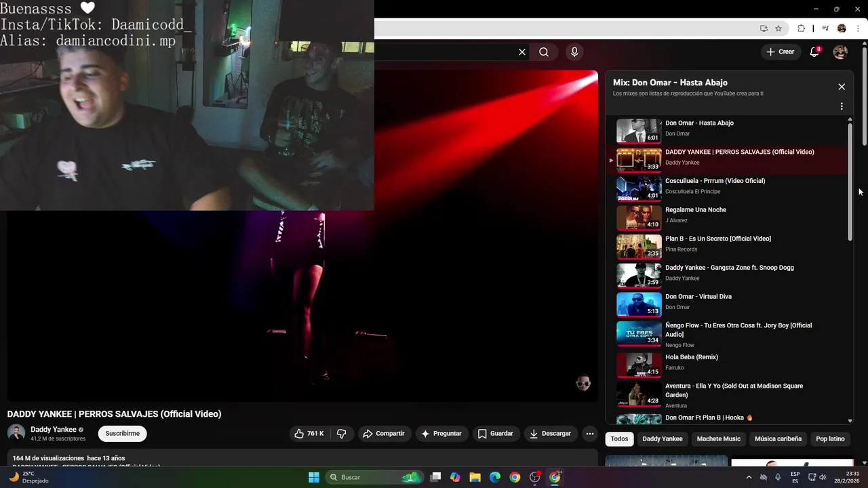This screenshot has width=868, height=488.
Task: Click the tray microphone icon
Action: pyautogui.click(x=778, y=477)
